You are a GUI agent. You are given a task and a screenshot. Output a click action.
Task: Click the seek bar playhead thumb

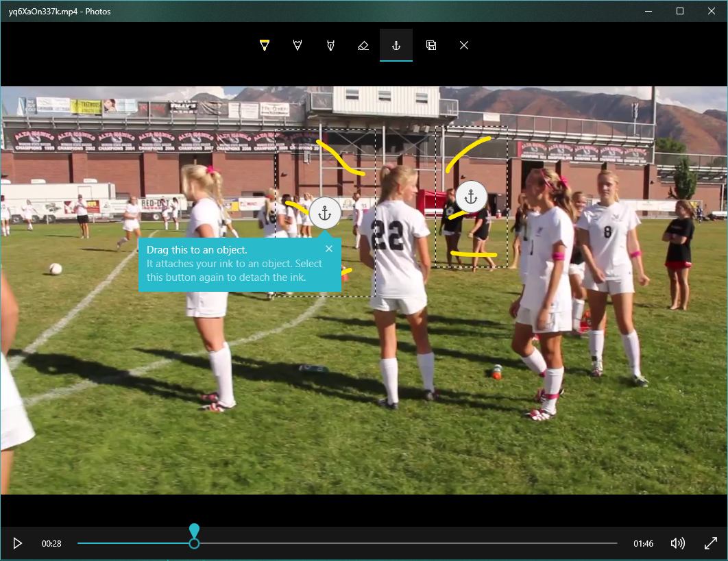(x=194, y=543)
